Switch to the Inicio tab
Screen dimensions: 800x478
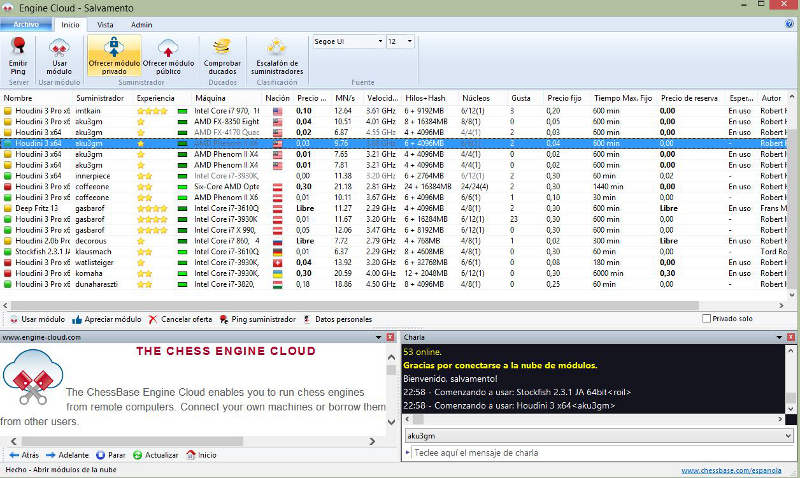[70, 24]
